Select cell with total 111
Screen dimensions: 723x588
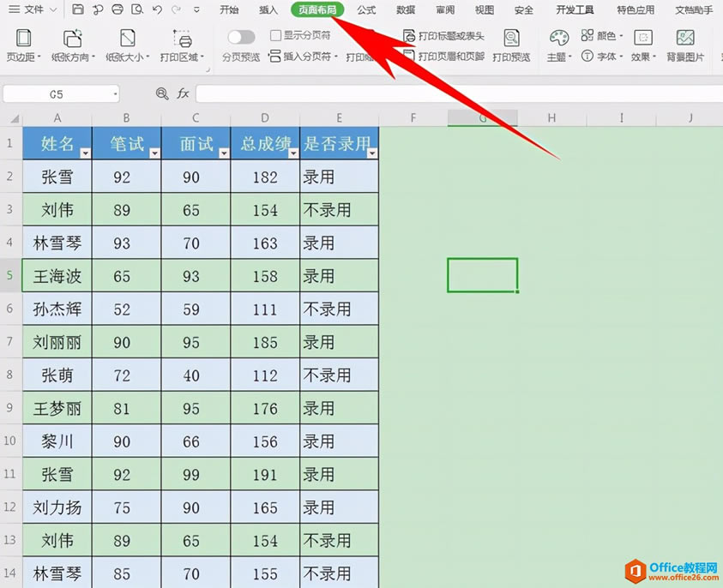point(265,309)
